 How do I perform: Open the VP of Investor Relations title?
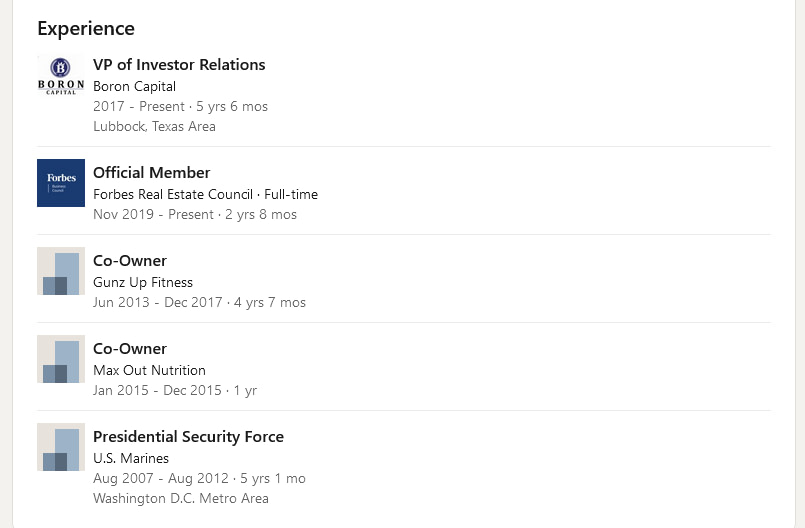tap(179, 65)
